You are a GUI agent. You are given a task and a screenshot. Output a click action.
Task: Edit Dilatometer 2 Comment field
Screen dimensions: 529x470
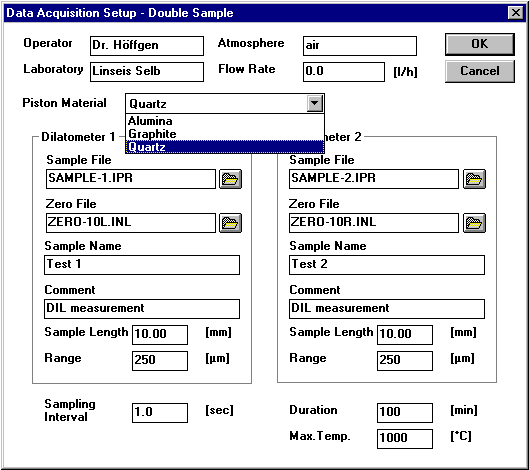point(387,309)
